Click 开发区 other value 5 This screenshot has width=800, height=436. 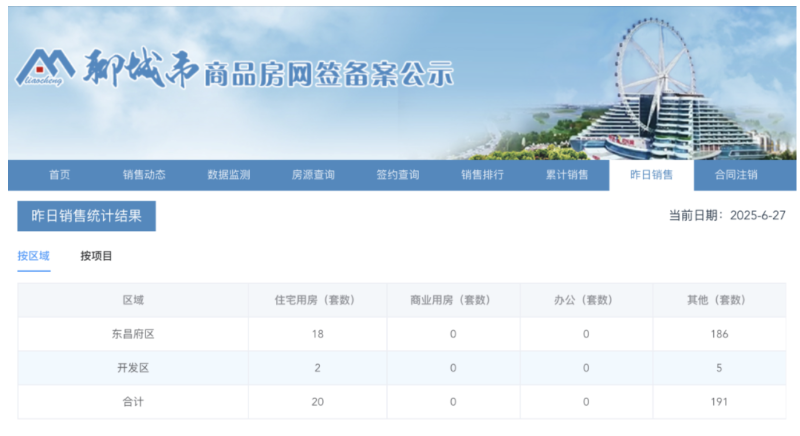(x=719, y=368)
